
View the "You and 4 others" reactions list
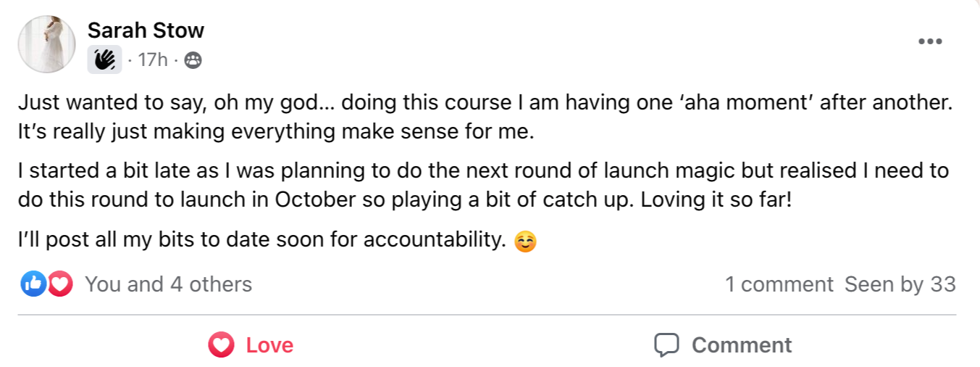coord(168,284)
